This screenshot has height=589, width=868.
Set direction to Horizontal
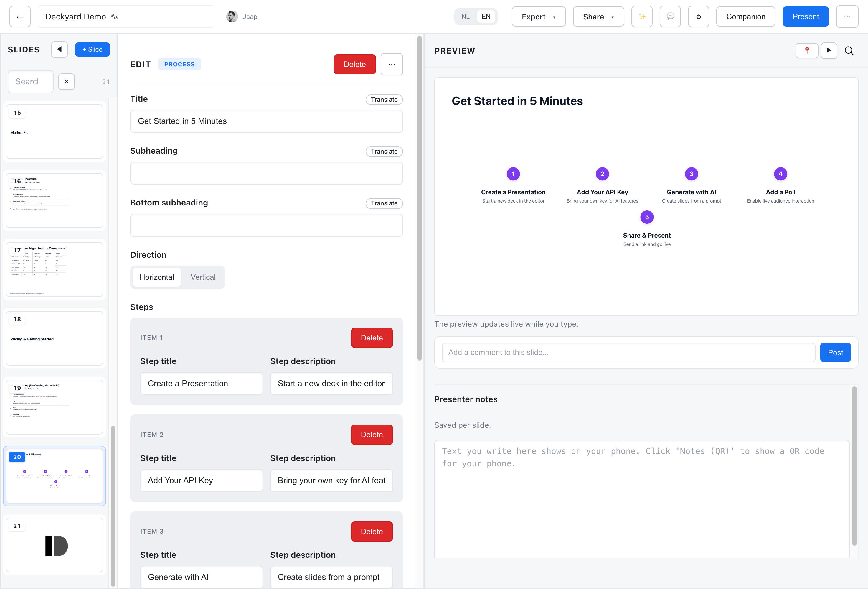click(x=157, y=277)
